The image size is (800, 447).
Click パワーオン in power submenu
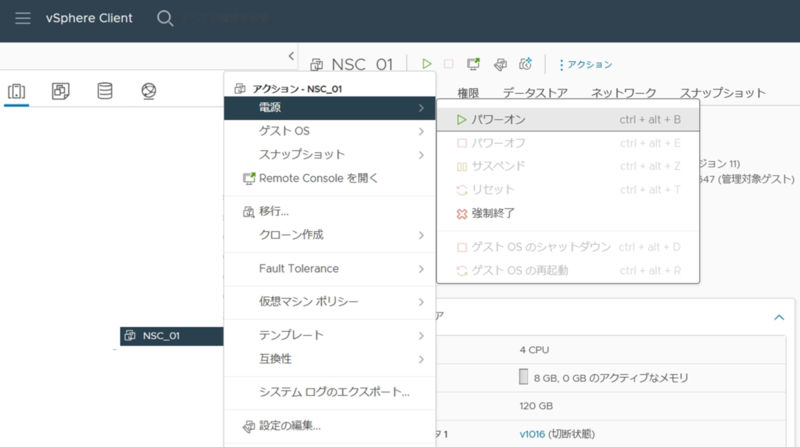click(568, 119)
